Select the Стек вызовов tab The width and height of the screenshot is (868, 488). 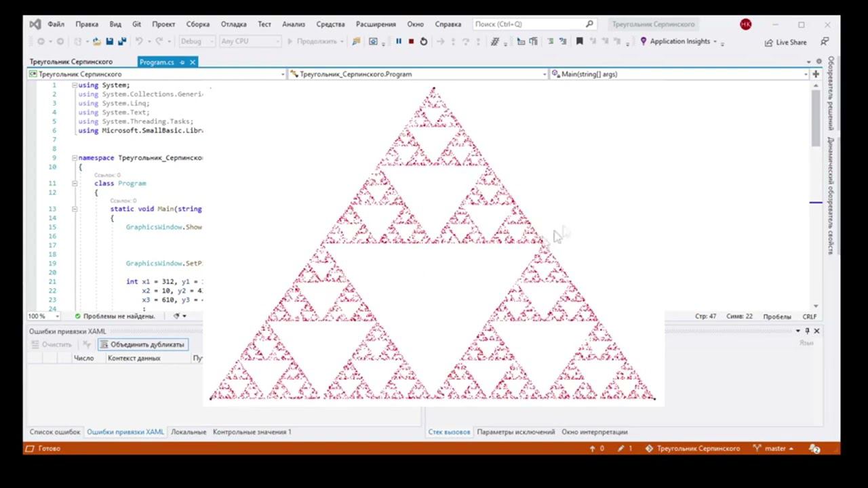click(449, 432)
